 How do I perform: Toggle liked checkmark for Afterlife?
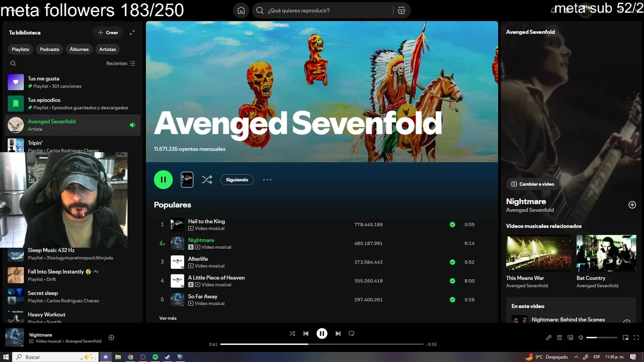(x=452, y=262)
